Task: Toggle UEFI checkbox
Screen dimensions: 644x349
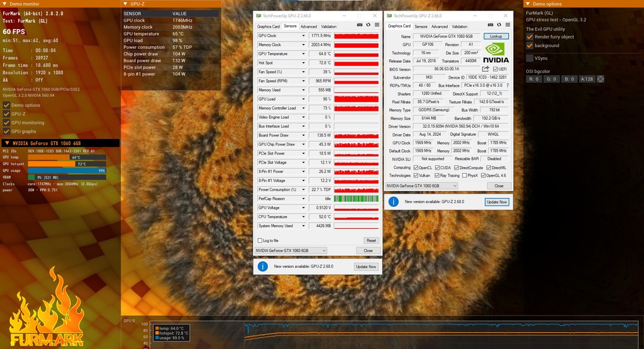Action: click(x=496, y=69)
